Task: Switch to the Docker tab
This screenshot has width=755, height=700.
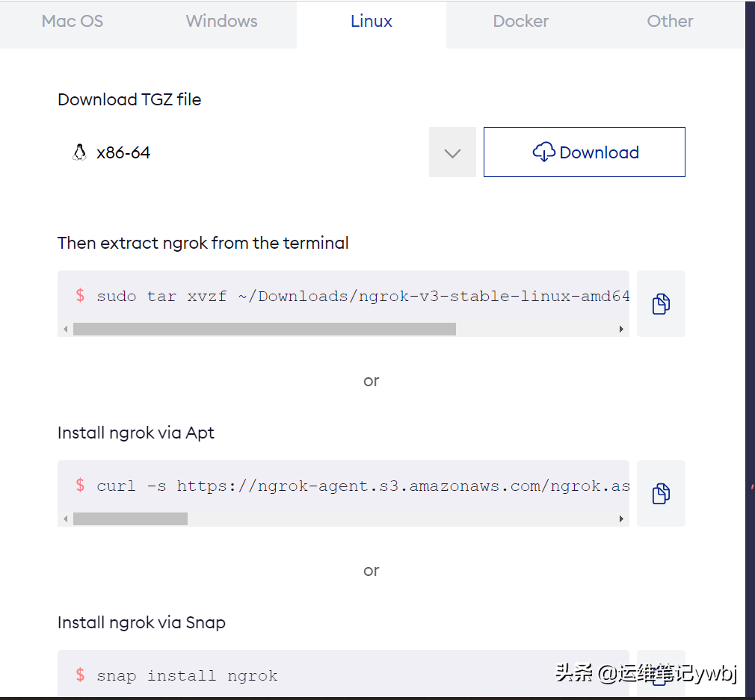Action: tap(521, 22)
